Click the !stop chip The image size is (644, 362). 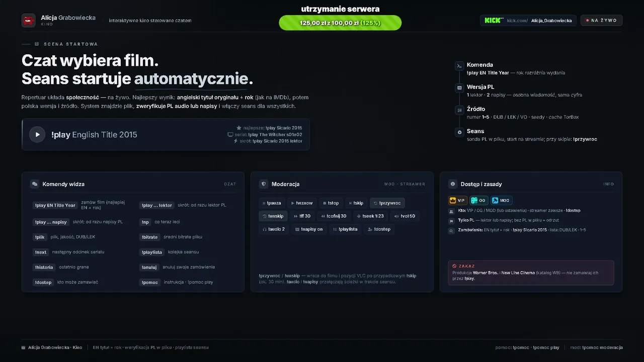pyautogui.click(x=331, y=203)
